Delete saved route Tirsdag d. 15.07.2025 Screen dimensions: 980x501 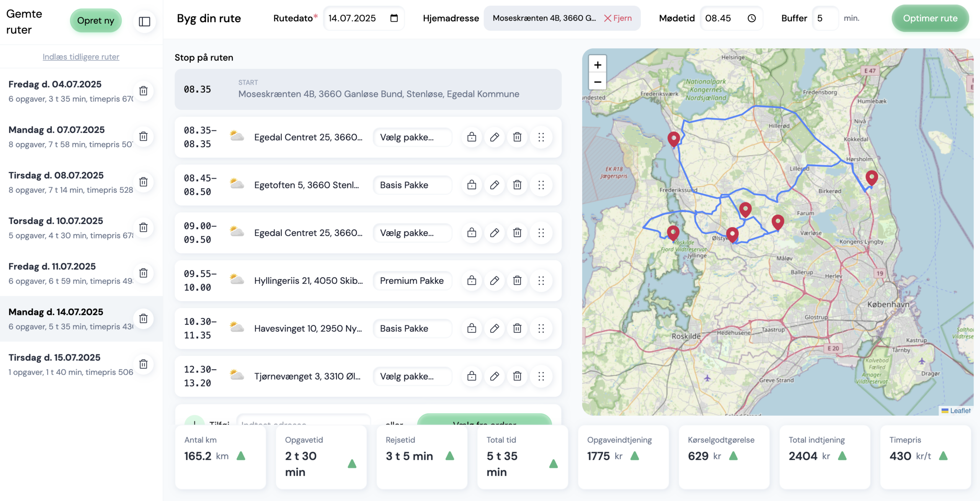144,364
